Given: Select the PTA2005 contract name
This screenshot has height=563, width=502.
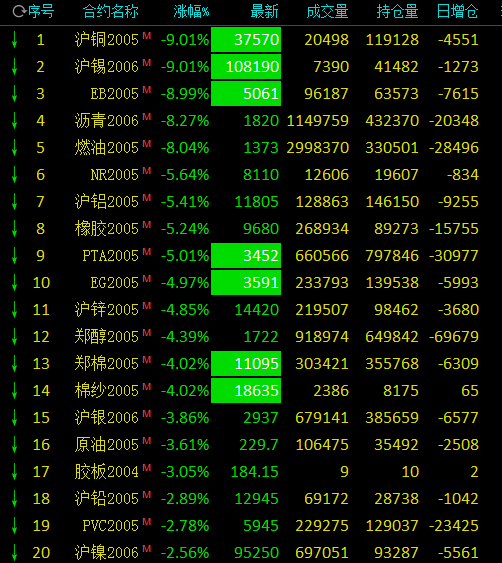Looking at the screenshot, I should [111, 256].
